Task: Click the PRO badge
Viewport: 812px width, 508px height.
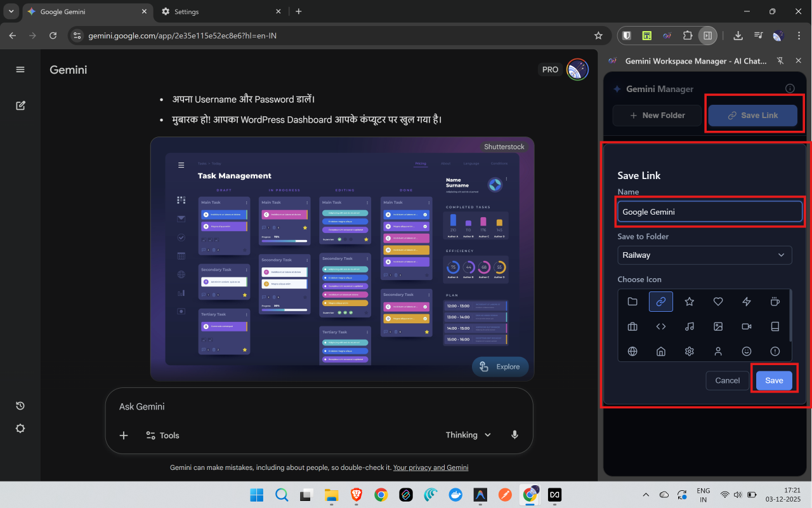Action: pyautogui.click(x=551, y=70)
